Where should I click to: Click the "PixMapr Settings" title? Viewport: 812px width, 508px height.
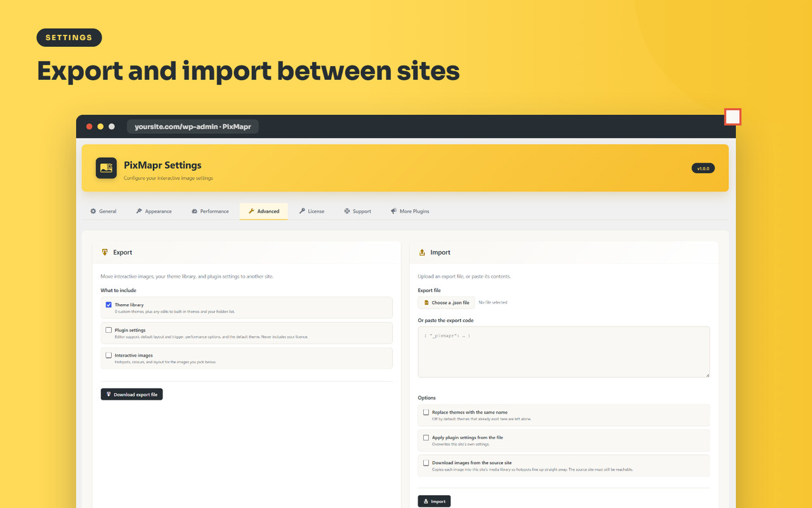[162, 165]
